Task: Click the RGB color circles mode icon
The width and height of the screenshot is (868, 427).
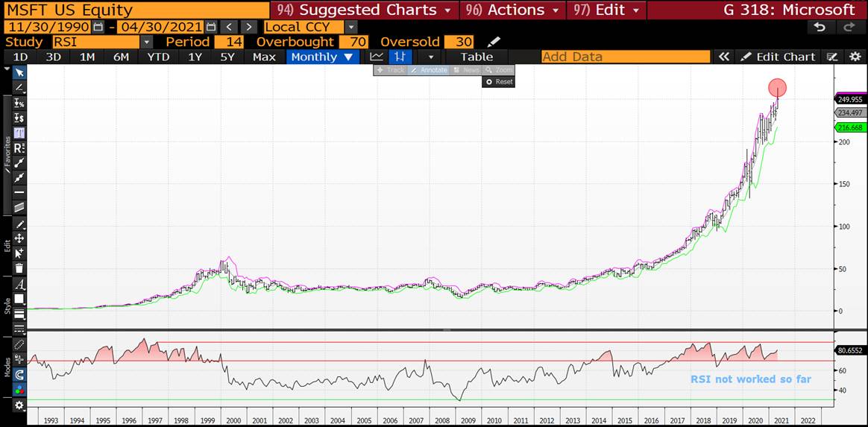Action: (x=19, y=390)
